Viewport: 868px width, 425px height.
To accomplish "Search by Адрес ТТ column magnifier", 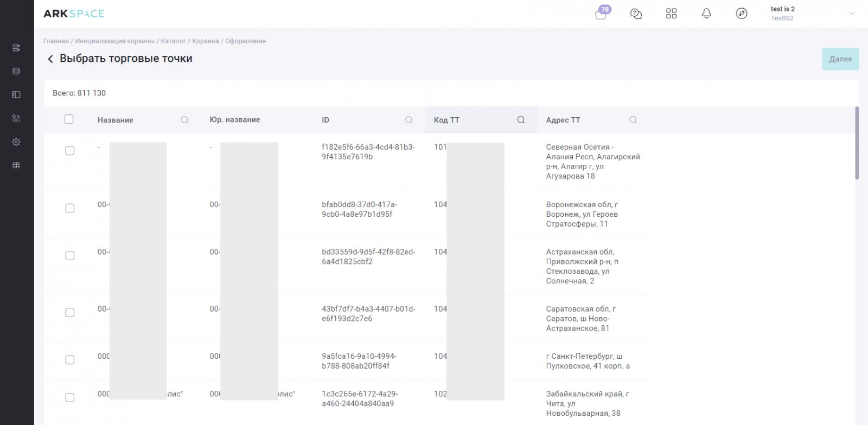I will [x=633, y=120].
